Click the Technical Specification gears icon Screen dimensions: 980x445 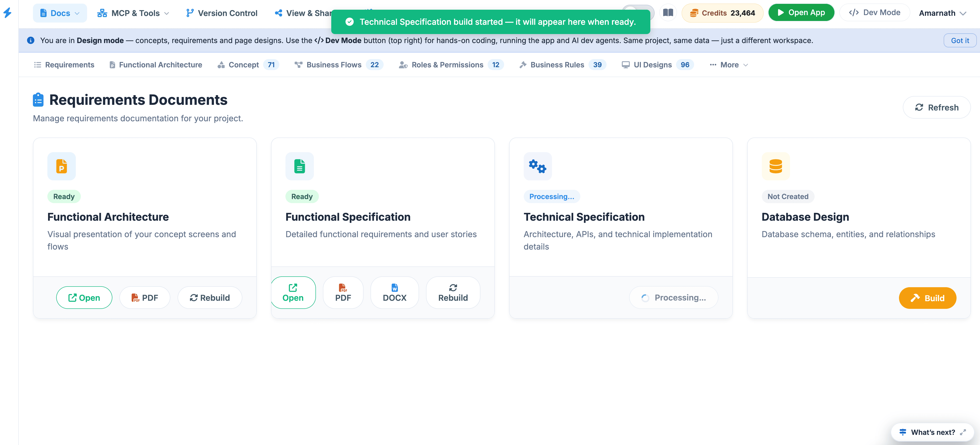click(537, 166)
